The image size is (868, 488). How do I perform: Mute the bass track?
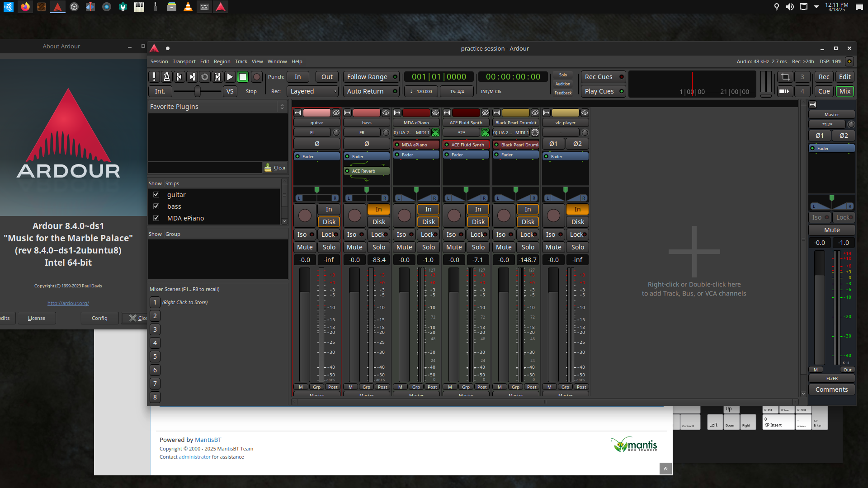click(354, 247)
